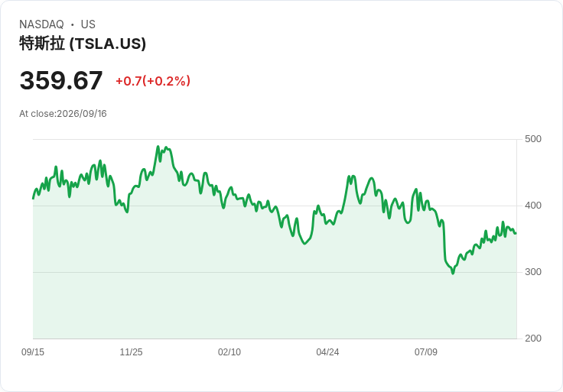Screen dimensions: 563x392
Task: Click the At close:2026/09/16 timestamp
Action: click(63, 114)
